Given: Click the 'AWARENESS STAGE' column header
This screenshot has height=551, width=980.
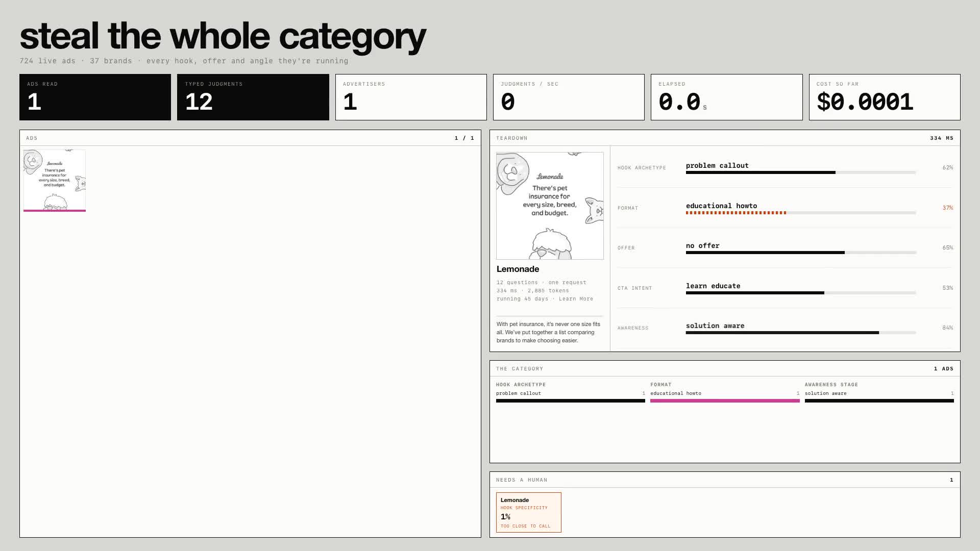Looking at the screenshot, I should [831, 385].
